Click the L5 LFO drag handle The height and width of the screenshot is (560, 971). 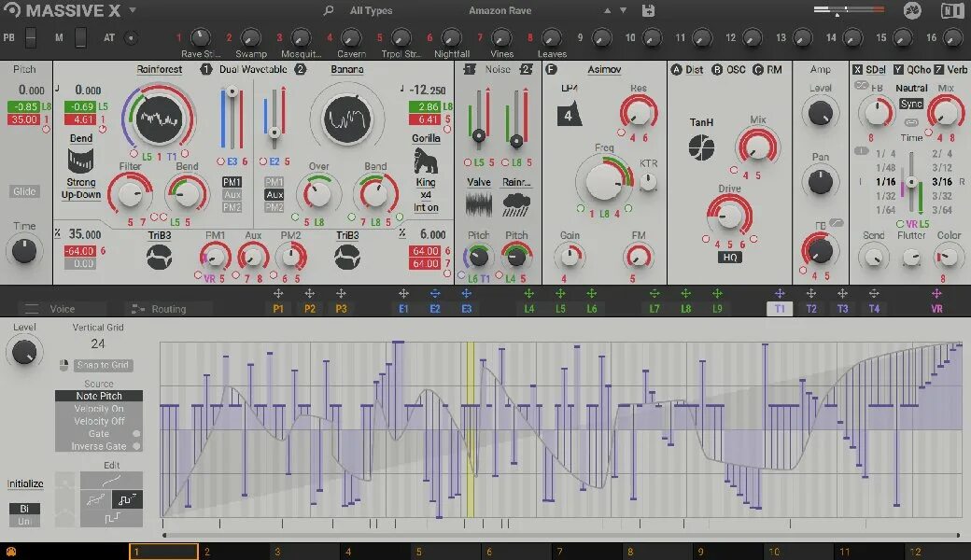point(560,294)
